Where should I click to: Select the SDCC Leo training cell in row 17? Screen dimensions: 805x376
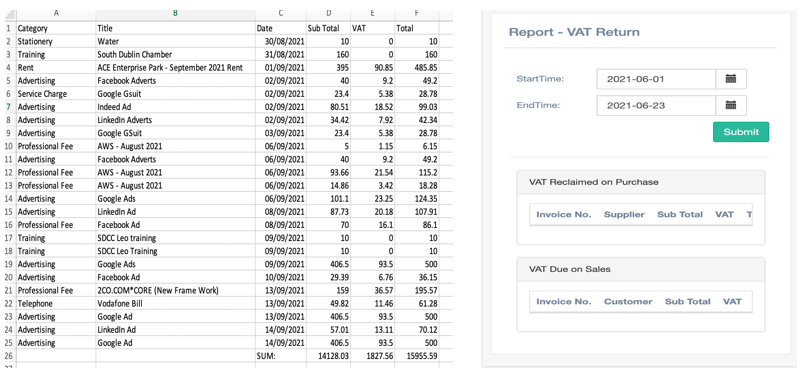175,238
